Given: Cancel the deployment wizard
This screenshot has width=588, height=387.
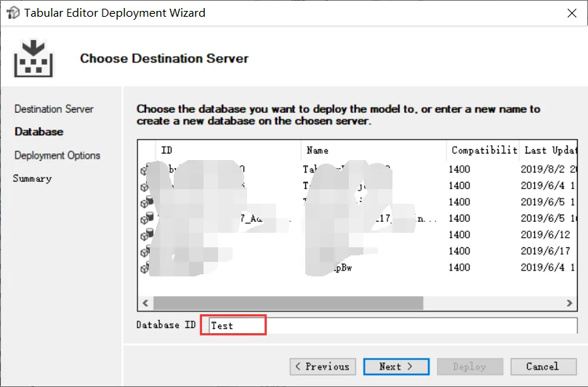Looking at the screenshot, I should [x=543, y=367].
